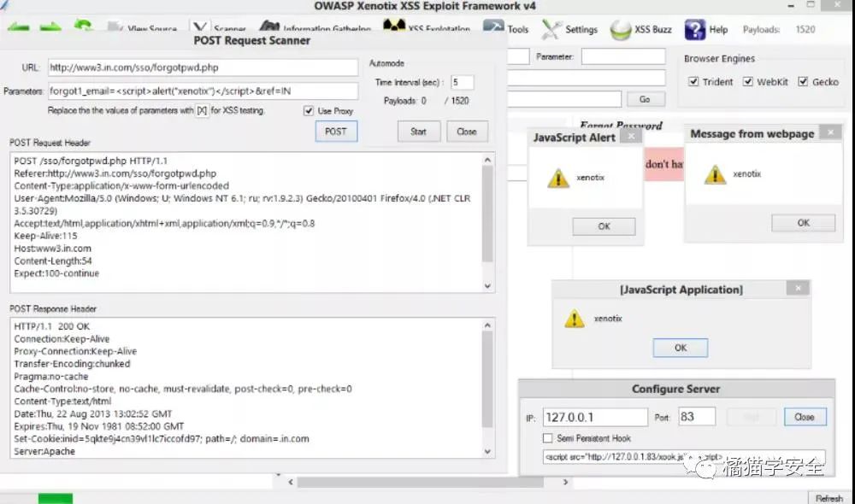Click the URL field in POST Request Scanner

203,67
